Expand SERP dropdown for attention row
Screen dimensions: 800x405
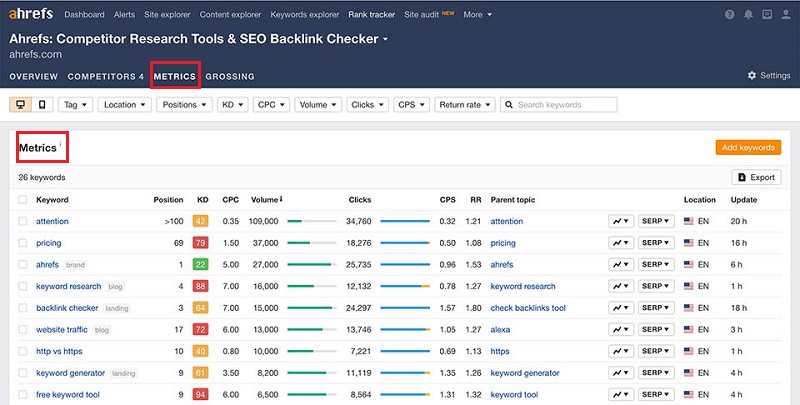coord(656,221)
